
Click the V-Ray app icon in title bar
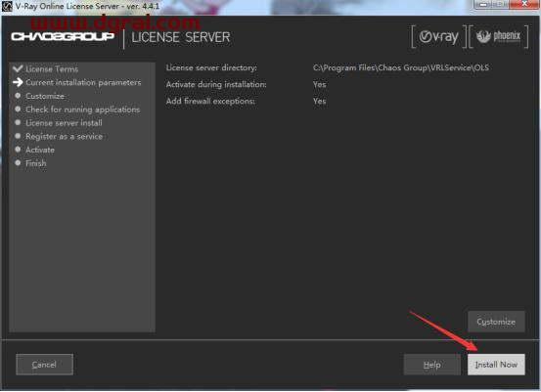7,6
